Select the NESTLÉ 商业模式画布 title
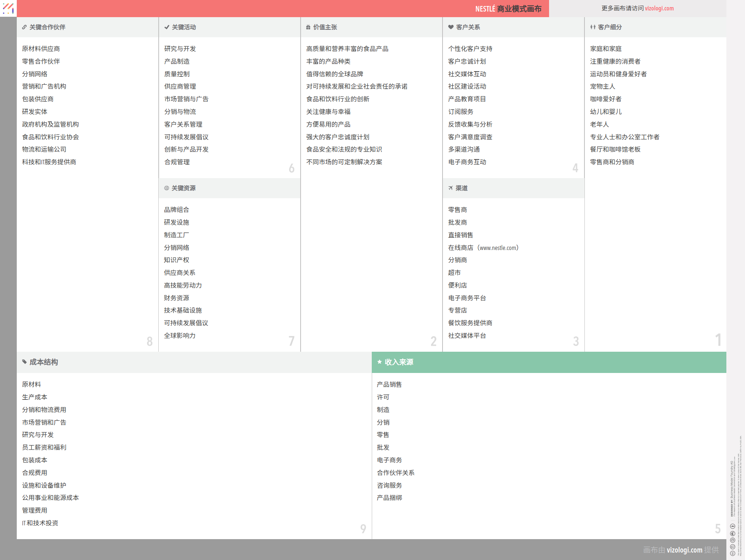The height and width of the screenshot is (560, 745). [x=508, y=9]
